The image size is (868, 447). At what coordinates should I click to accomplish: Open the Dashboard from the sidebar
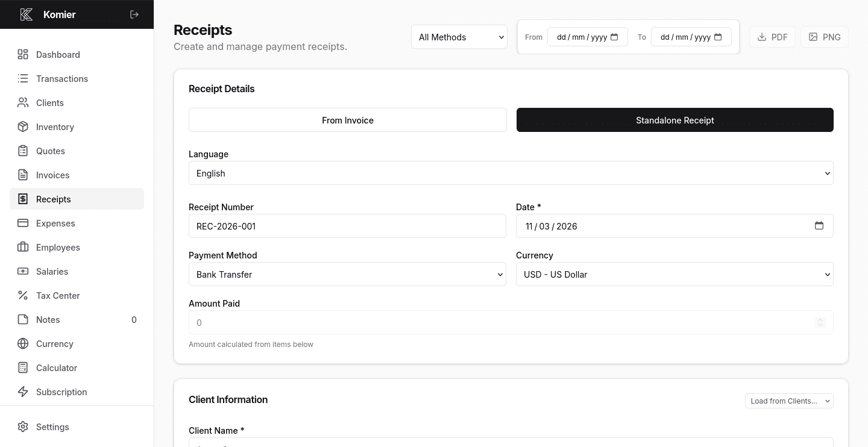pos(57,54)
